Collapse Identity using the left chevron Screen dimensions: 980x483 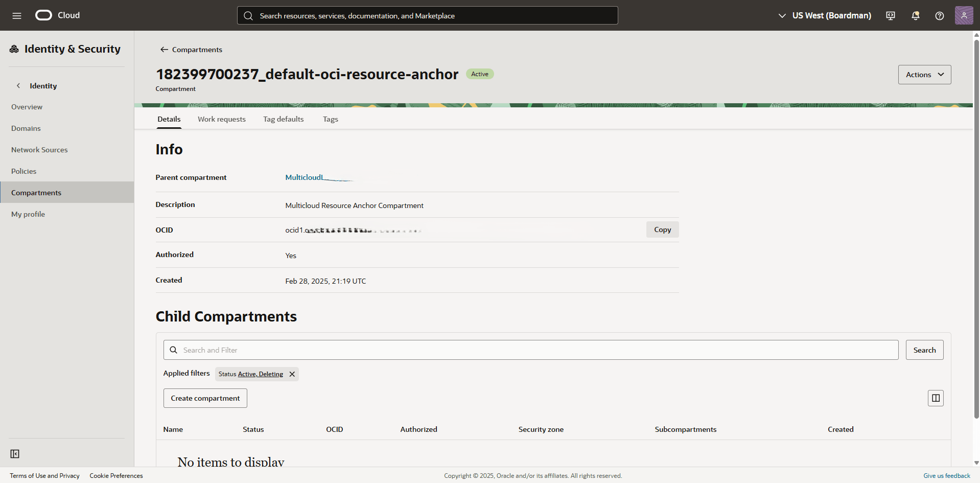(x=18, y=85)
